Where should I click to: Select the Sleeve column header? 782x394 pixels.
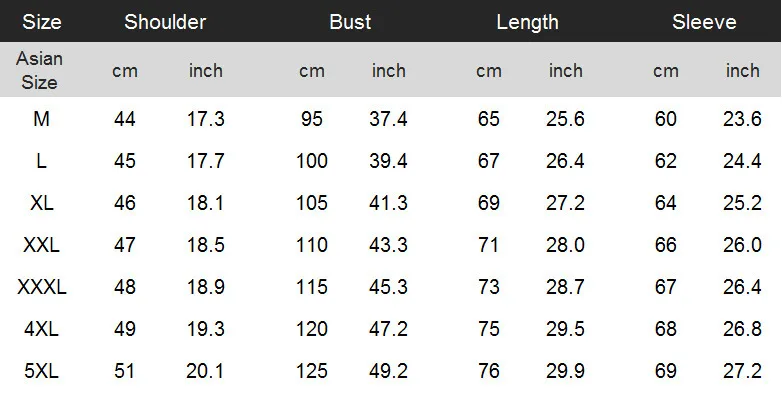point(704,22)
